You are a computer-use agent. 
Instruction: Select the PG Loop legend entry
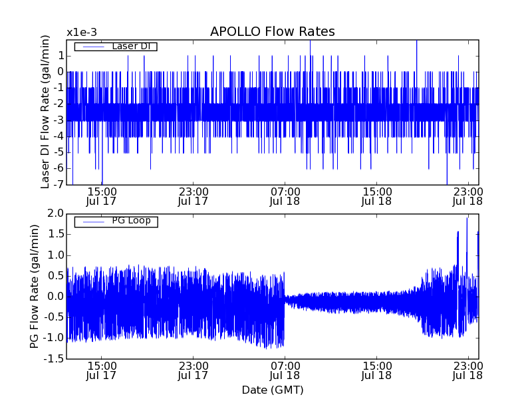[x=116, y=221]
